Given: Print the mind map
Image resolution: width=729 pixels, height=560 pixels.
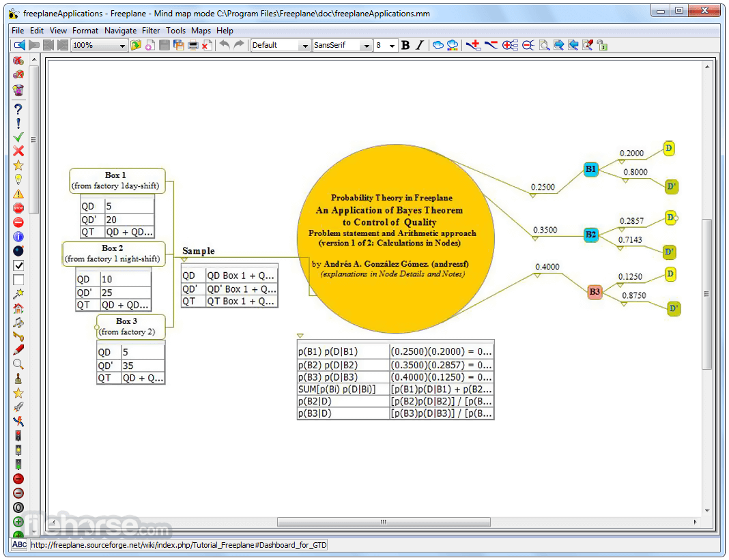Looking at the screenshot, I should 193,45.
